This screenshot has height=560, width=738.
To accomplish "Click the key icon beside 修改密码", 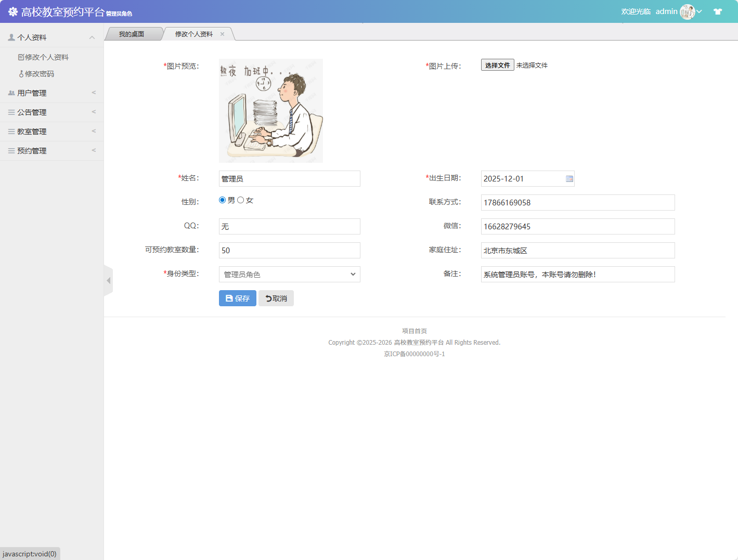I will pyautogui.click(x=22, y=73).
